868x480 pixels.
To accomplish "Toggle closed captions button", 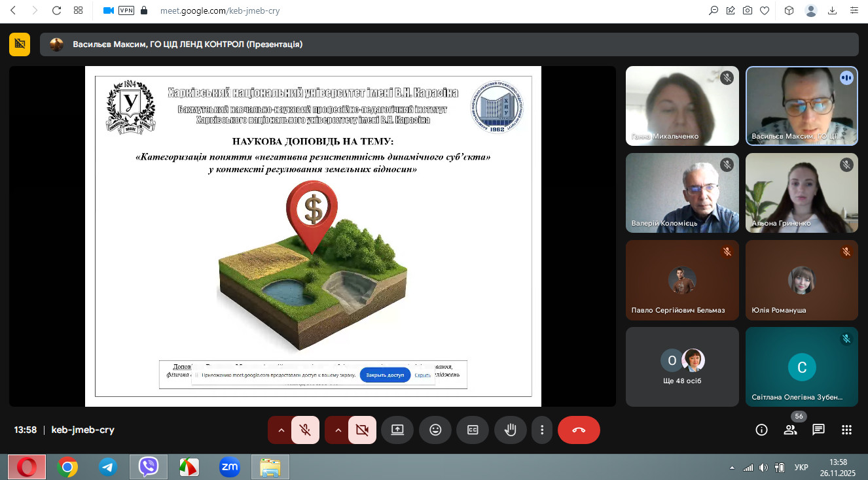I will (x=473, y=430).
